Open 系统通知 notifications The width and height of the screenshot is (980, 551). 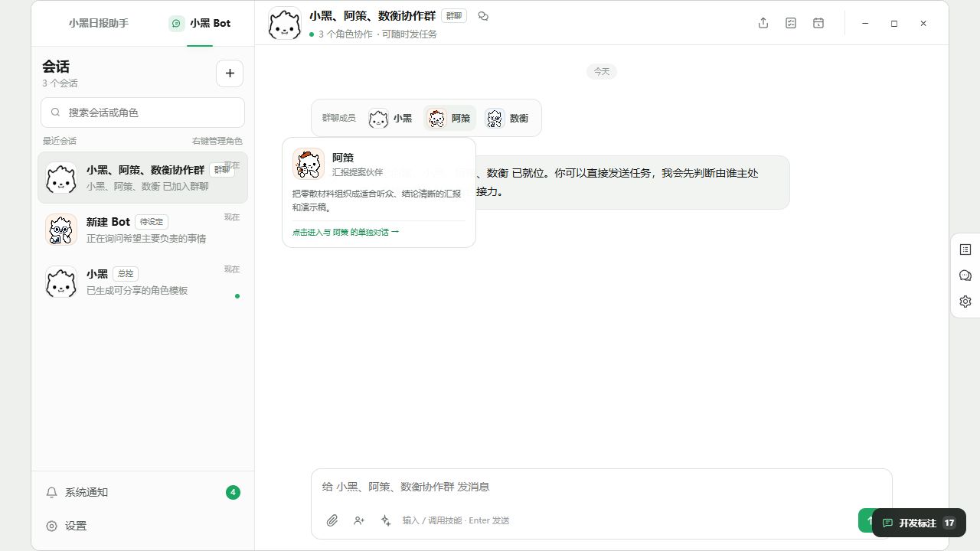(x=142, y=492)
